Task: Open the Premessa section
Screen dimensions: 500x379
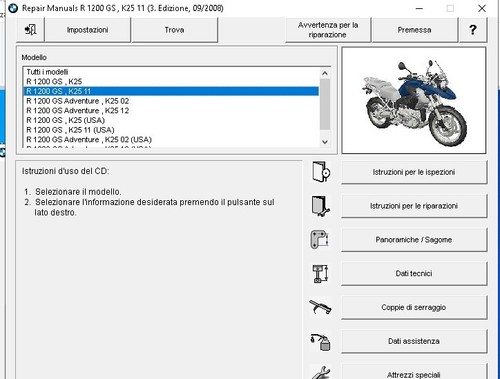Action: (414, 30)
